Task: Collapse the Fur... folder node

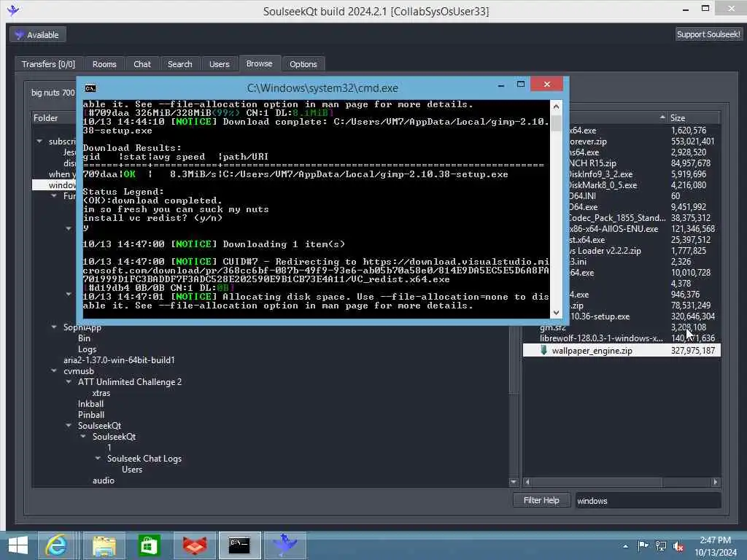Action: pos(54,195)
